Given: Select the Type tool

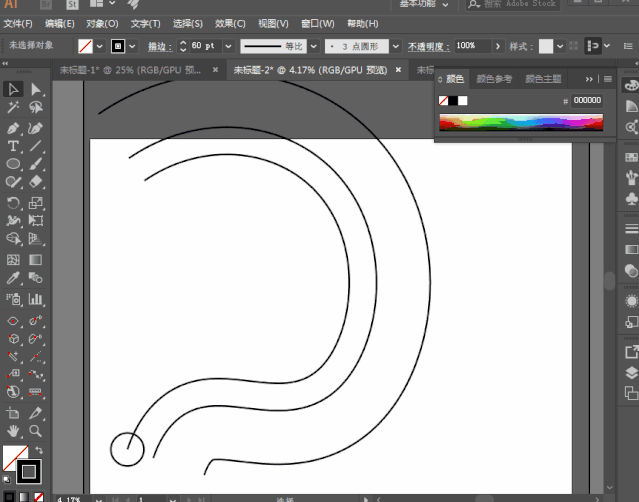Looking at the screenshot, I should click(13, 146).
